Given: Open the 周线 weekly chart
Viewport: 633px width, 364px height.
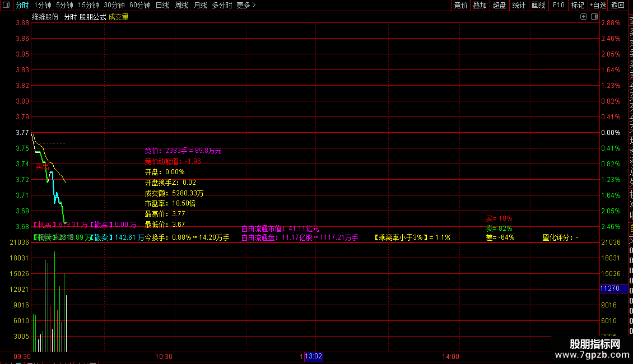Looking at the screenshot, I should coord(181,5).
